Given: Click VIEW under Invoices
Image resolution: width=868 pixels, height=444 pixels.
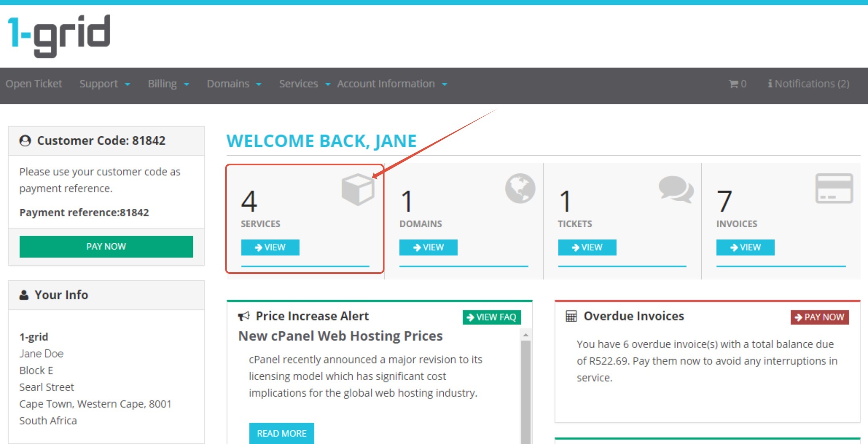Looking at the screenshot, I should tap(745, 247).
